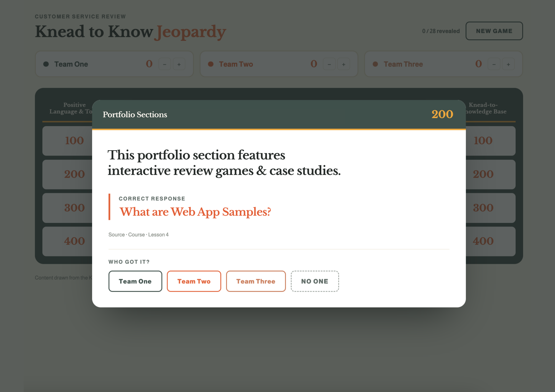Screen dimensions: 555x392
Task: Click the 'Portfolio Sections' category title
Action: click(135, 114)
